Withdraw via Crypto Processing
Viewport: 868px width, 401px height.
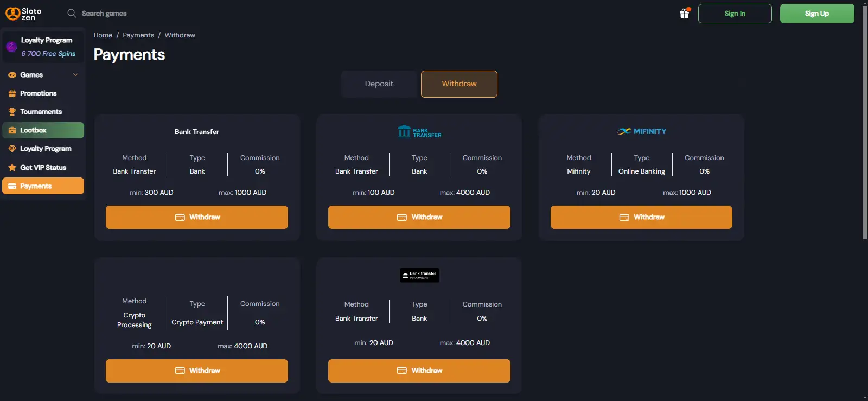pyautogui.click(x=197, y=371)
